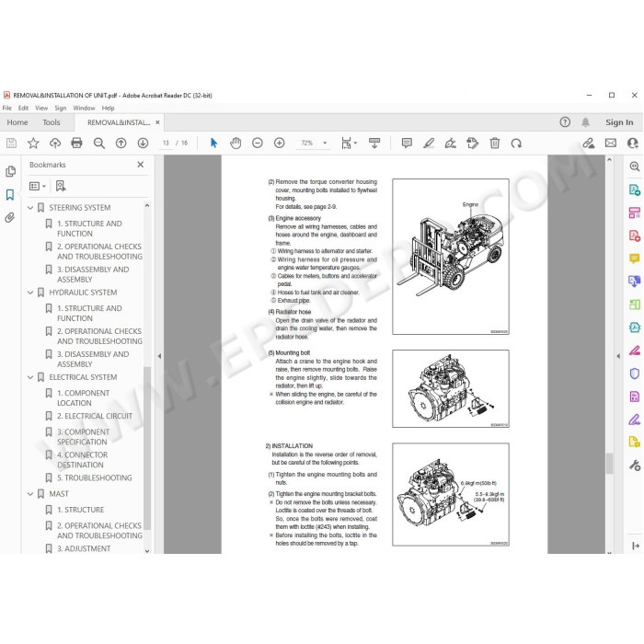Image resolution: width=644 pixels, height=644 pixels.
Task: Add a sticky note comment
Action: 407,143
